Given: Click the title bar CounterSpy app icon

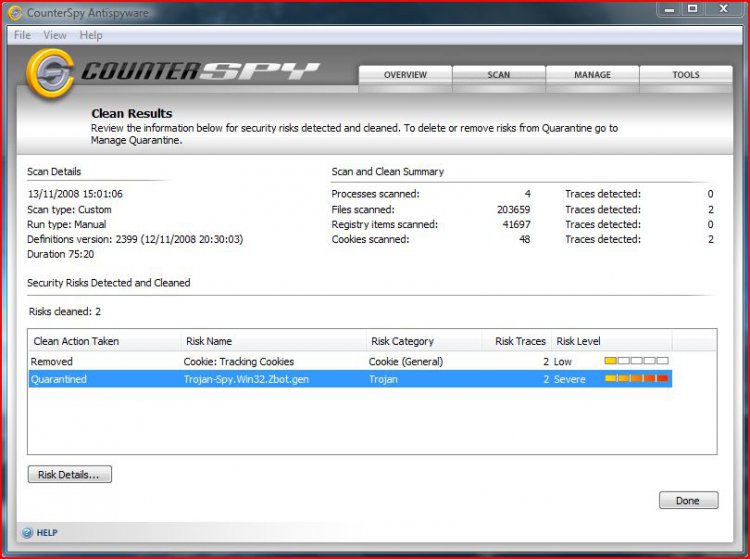Looking at the screenshot, I should pos(15,13).
